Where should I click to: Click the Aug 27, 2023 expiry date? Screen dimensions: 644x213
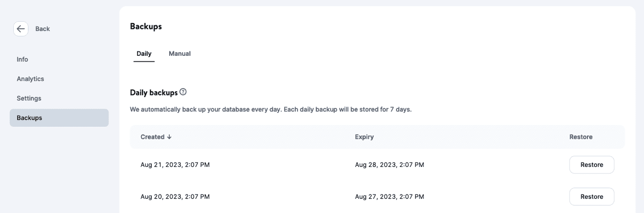click(390, 196)
